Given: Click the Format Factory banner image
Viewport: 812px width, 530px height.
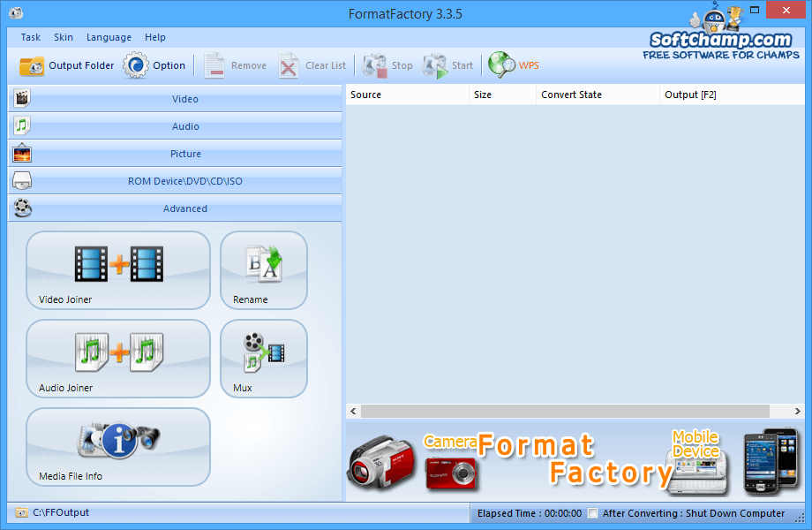Looking at the screenshot, I should pyautogui.click(x=575, y=462).
